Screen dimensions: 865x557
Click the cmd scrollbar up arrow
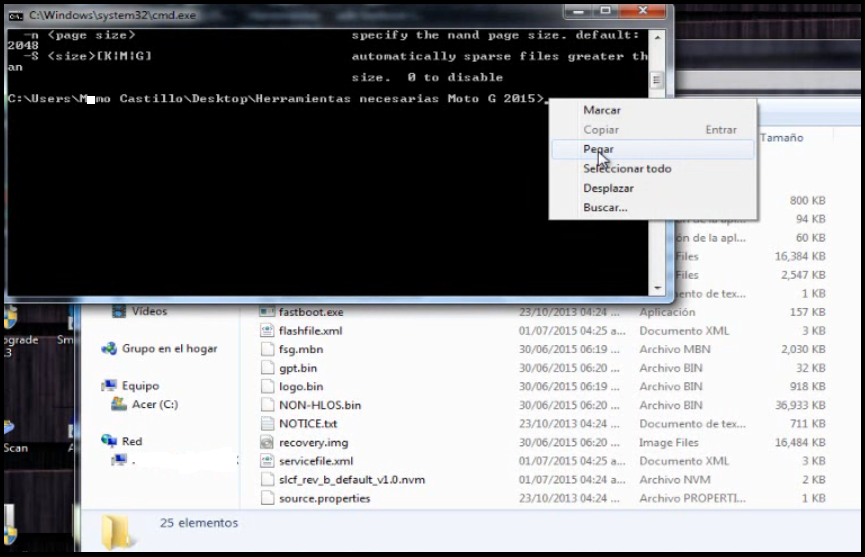[x=657, y=38]
